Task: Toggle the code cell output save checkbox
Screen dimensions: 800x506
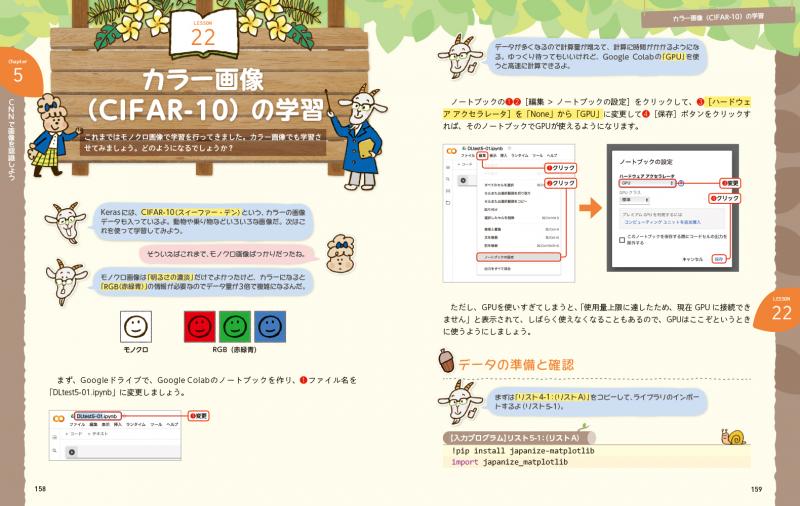Action: [x=623, y=239]
